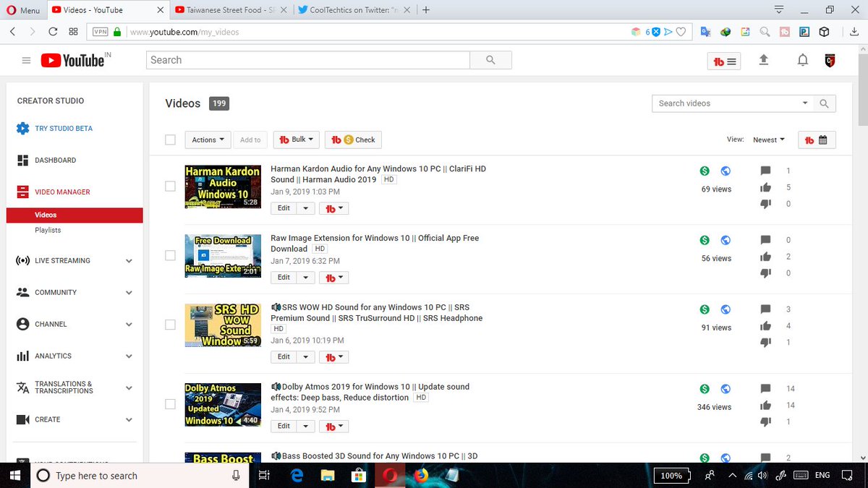Viewport: 868px width, 488px height.
Task: Click public globe icon for Harman Kardon video
Action: pyautogui.click(x=726, y=171)
